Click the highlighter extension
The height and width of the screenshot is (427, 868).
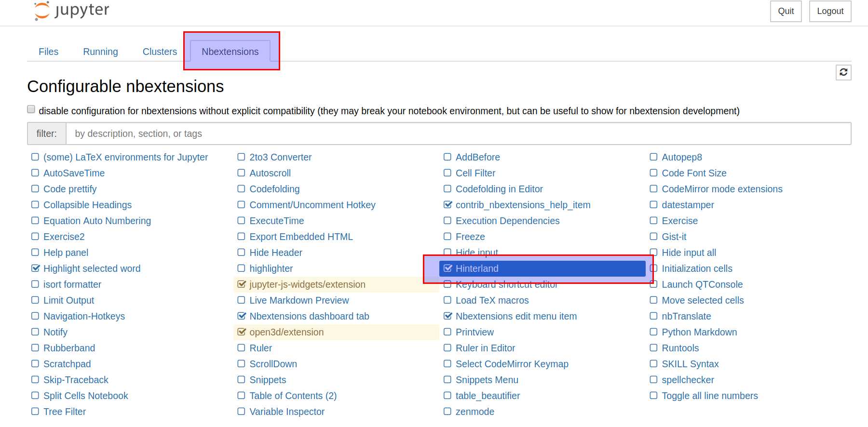tap(271, 268)
